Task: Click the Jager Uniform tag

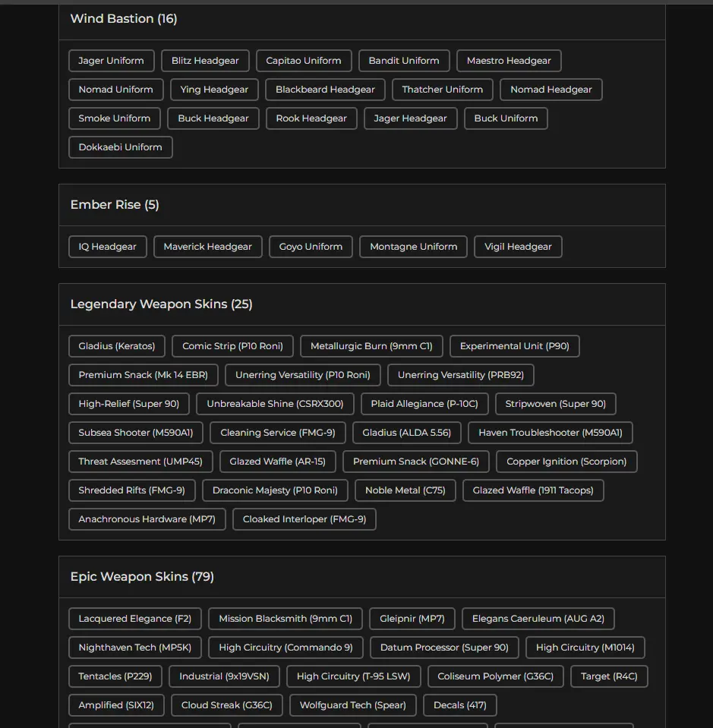Action: [x=111, y=61]
